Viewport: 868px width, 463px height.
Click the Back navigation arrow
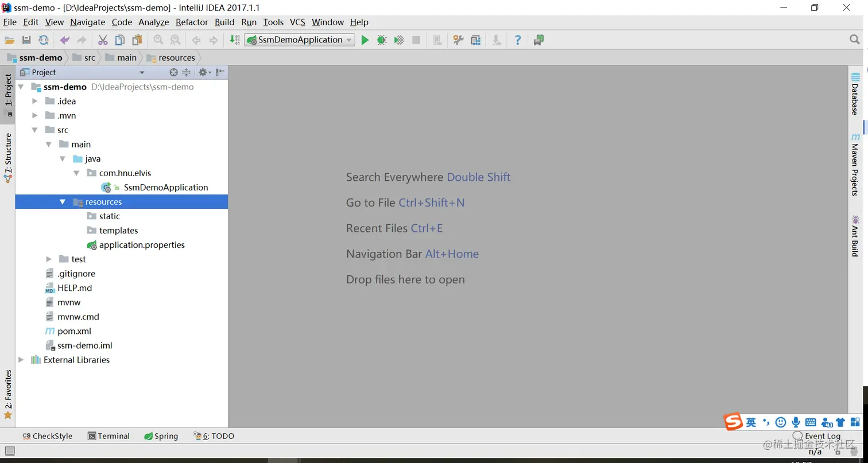(196, 40)
